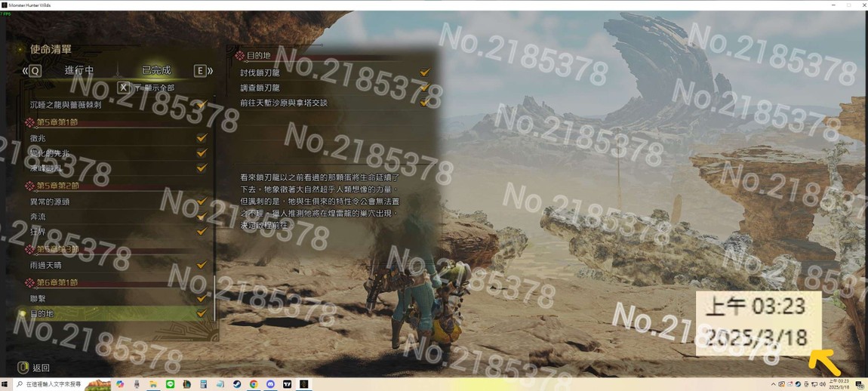Select the 徵兆 mission row
Image resolution: width=868 pixels, height=391 pixels.
click(x=118, y=137)
